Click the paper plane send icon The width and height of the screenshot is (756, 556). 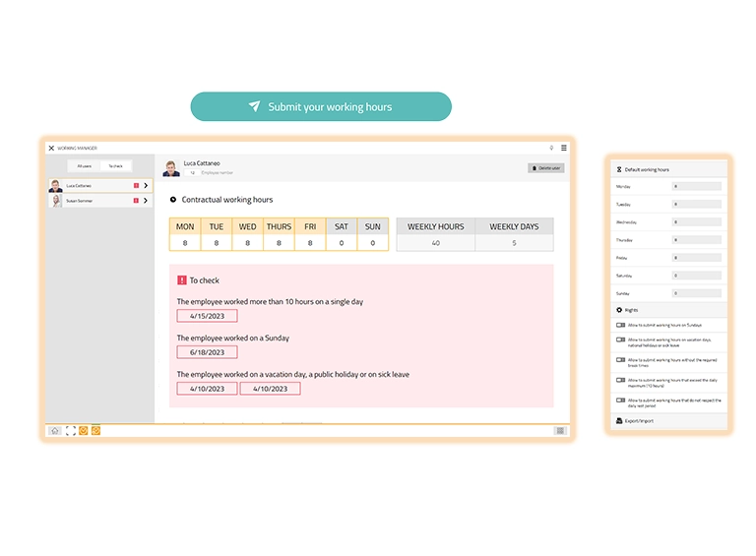click(254, 106)
